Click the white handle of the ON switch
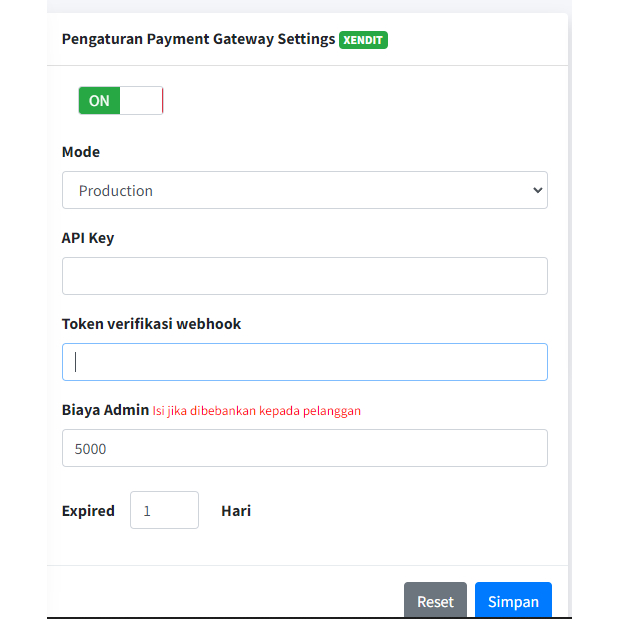 point(141,101)
